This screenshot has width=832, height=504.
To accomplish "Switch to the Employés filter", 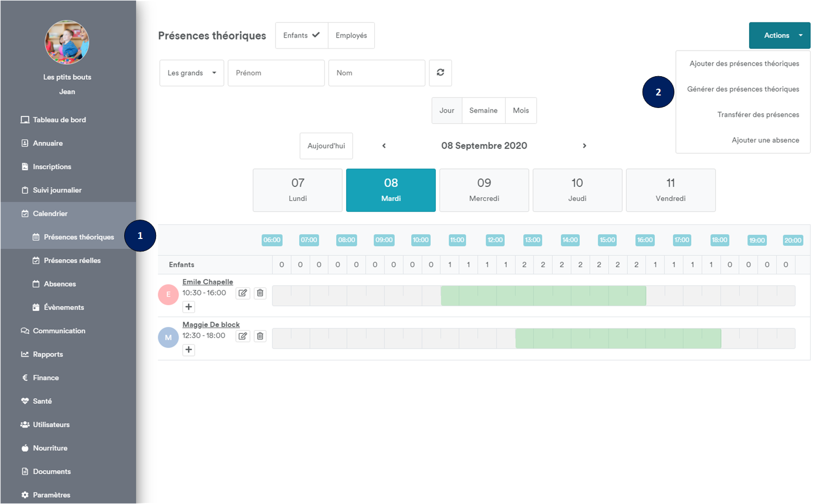I will [x=351, y=35].
